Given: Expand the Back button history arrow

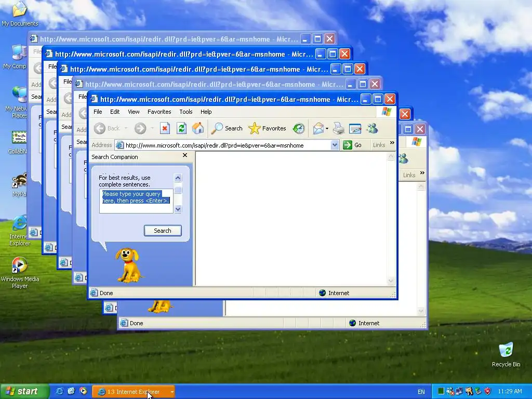Looking at the screenshot, I should pos(126,128).
